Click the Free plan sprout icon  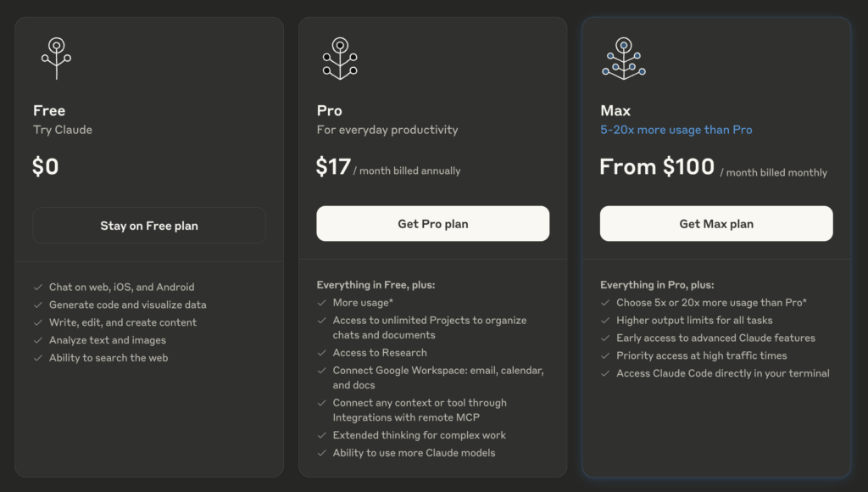57,59
